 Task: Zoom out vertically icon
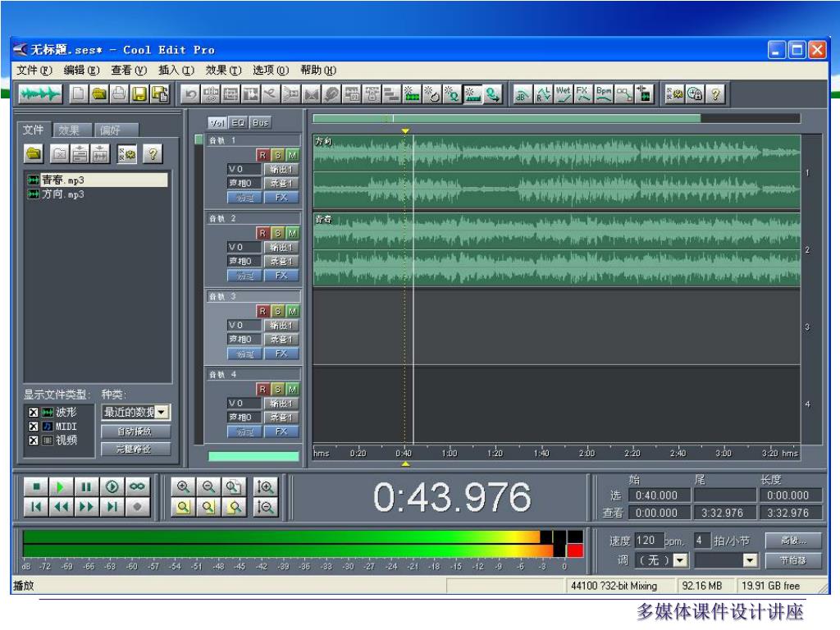point(265,507)
